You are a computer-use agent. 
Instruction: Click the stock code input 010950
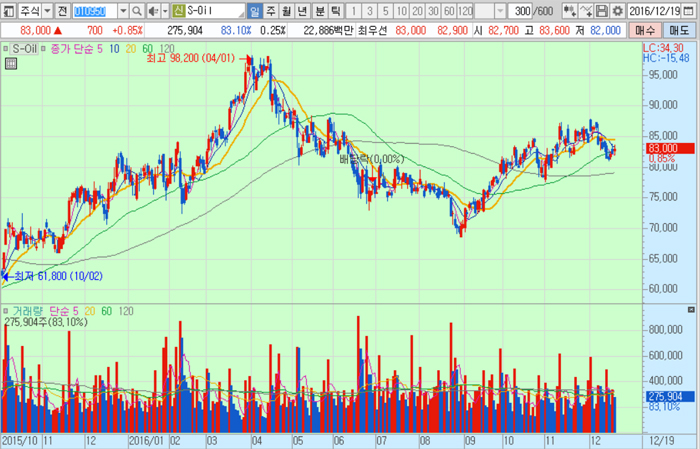coord(93,10)
